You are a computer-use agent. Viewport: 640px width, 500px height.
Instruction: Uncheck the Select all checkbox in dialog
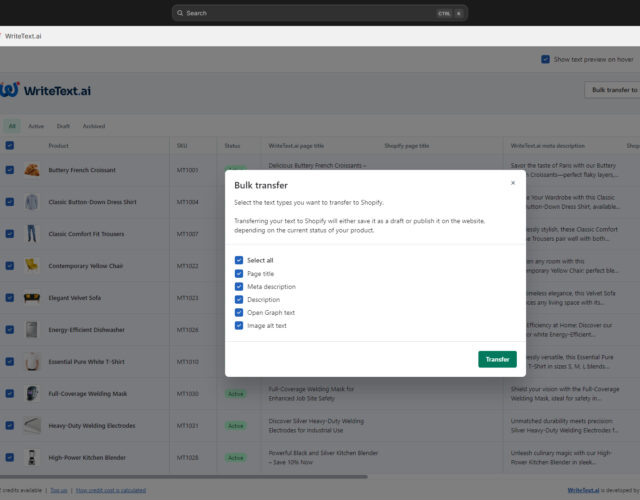[x=239, y=260]
